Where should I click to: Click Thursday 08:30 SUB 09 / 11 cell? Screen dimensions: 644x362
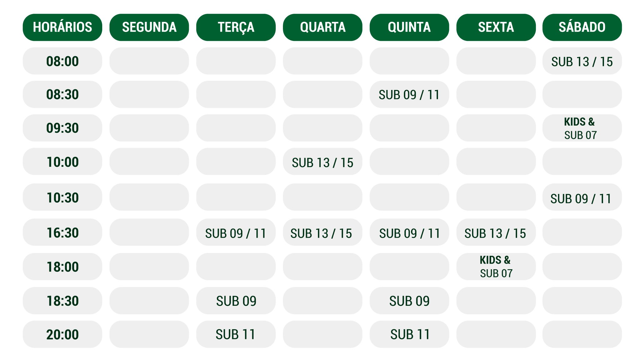point(409,94)
